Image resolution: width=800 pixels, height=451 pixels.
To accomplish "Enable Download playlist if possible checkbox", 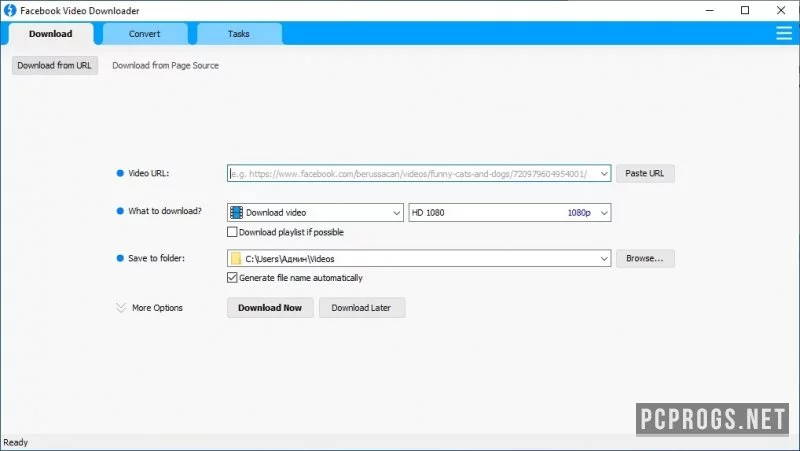I will (x=232, y=232).
